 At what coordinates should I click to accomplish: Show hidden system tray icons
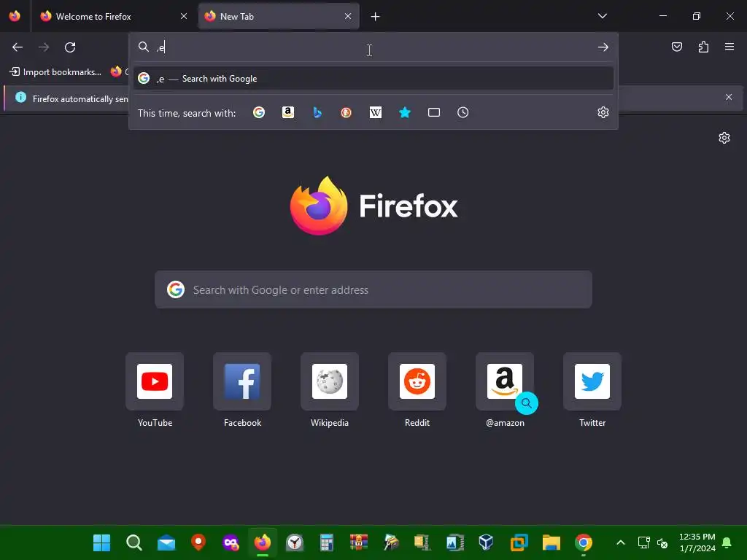[x=620, y=542]
